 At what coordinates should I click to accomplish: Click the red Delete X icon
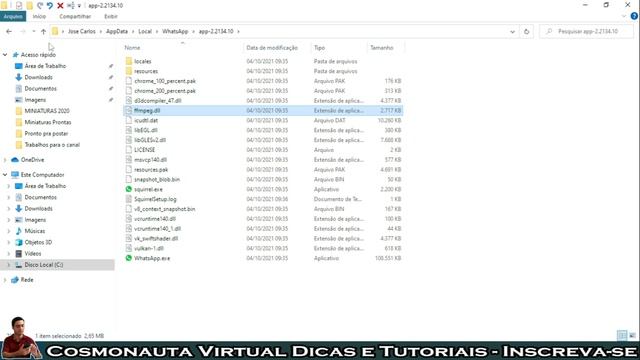point(60,5)
